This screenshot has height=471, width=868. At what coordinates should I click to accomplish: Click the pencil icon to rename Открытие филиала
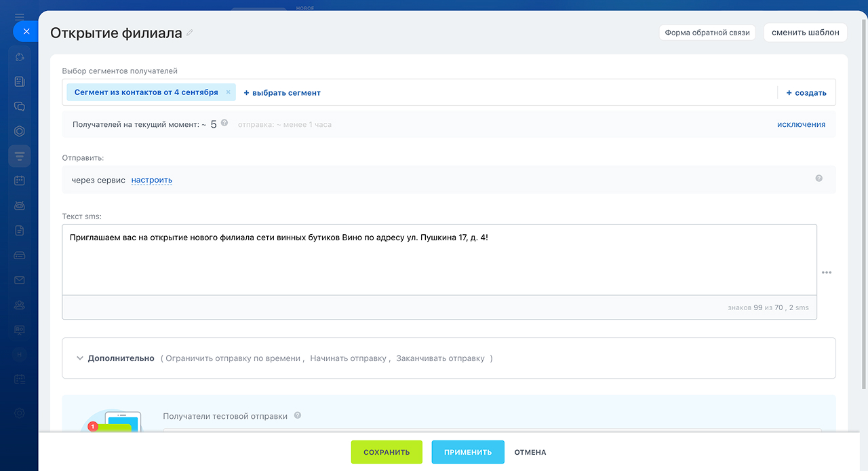coord(190,33)
